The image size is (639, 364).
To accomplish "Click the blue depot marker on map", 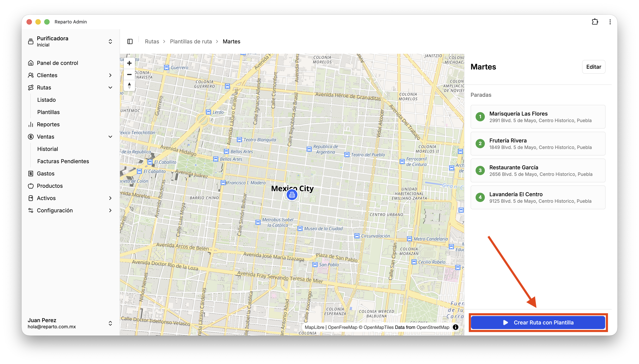I will pos(292,195).
